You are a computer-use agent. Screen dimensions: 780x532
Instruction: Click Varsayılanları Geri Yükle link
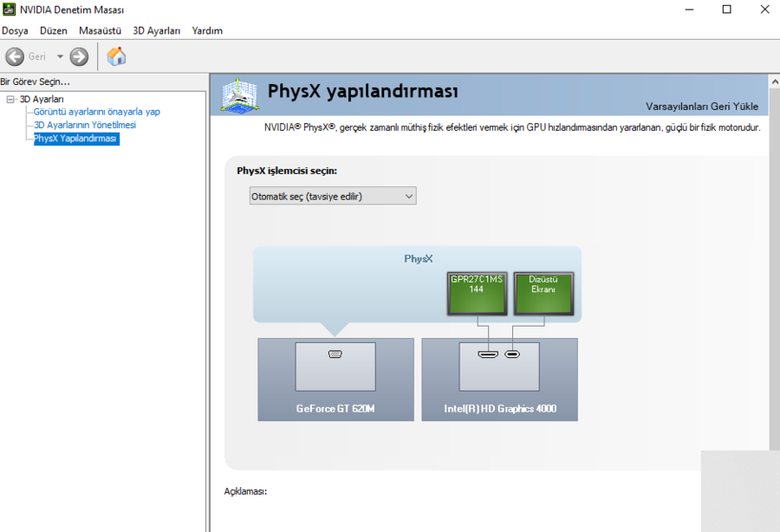pyautogui.click(x=702, y=107)
